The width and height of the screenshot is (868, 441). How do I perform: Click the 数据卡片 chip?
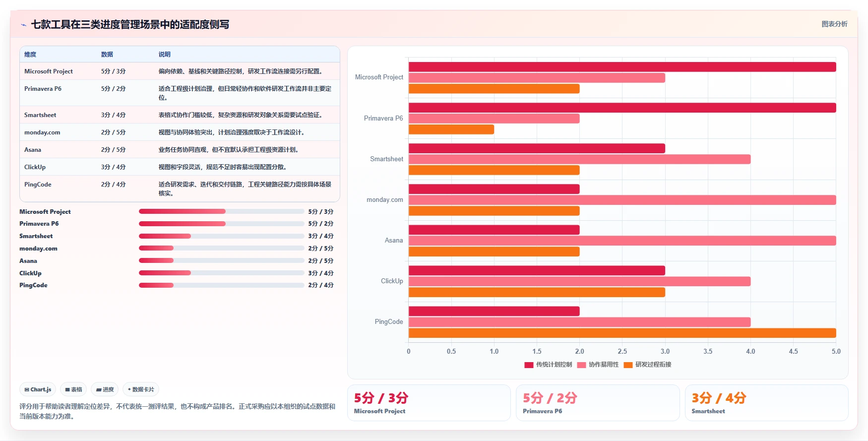[x=141, y=389]
